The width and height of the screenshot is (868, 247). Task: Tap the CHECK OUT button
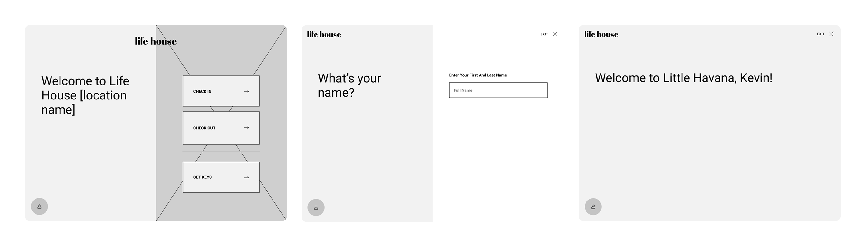pos(221,128)
